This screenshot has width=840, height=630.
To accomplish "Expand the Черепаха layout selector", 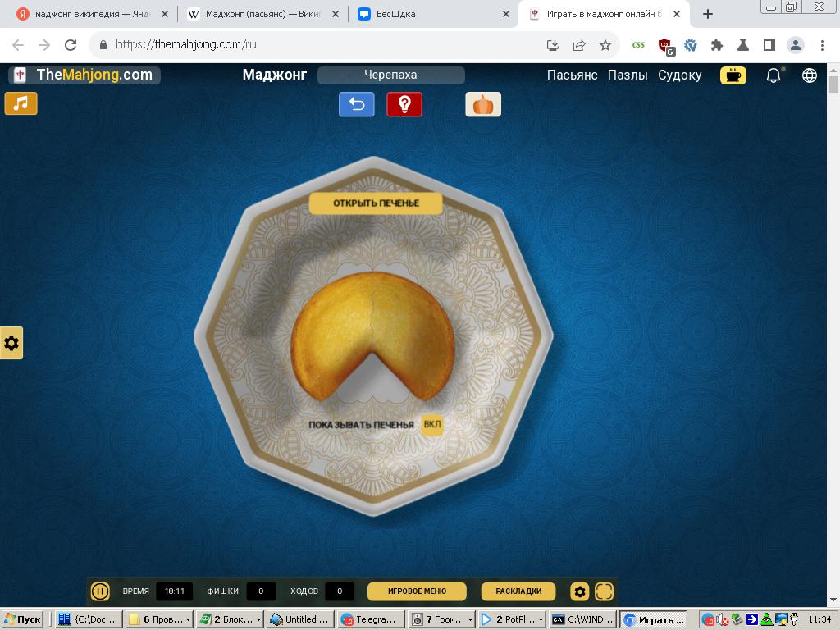I will [390, 75].
